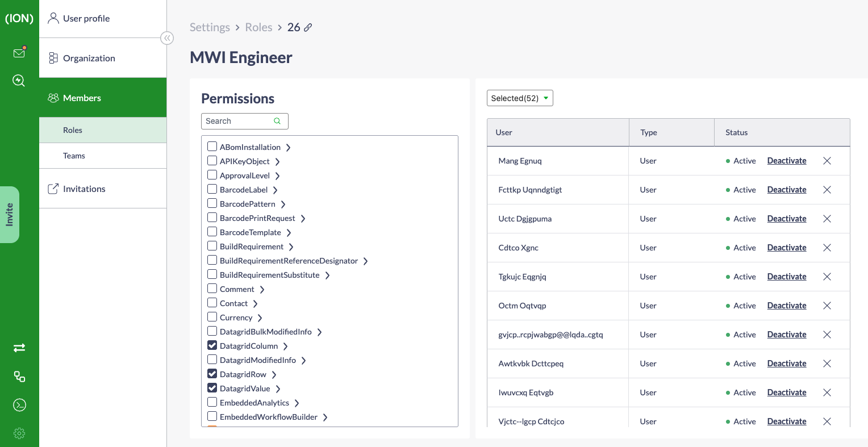Image resolution: width=868 pixels, height=447 pixels.
Task: Click the connected nodes icon in sidebar
Action: (x=19, y=376)
